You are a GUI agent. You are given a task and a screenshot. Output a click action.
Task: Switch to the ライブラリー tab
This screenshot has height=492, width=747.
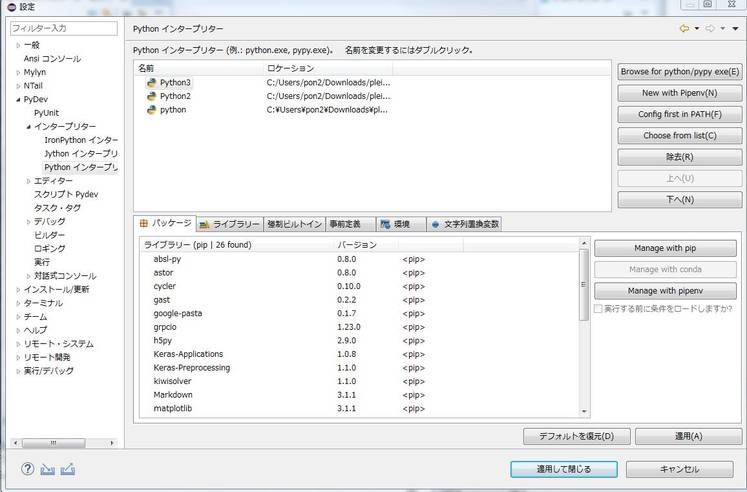[x=230, y=224]
